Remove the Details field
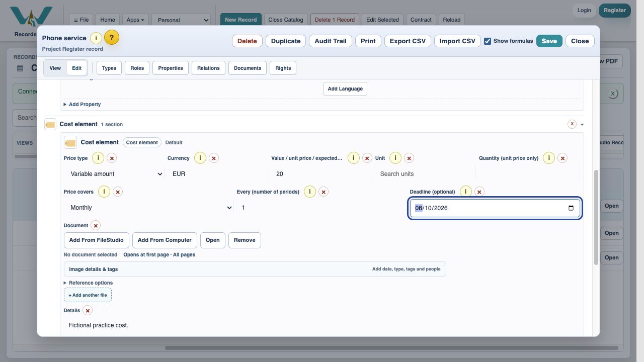 (88, 311)
